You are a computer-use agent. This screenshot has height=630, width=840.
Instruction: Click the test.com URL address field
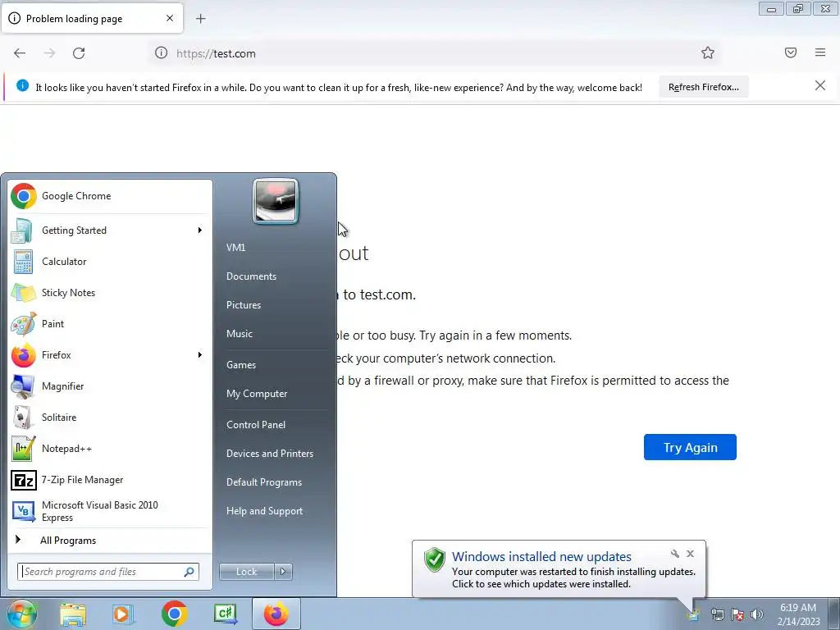434,53
